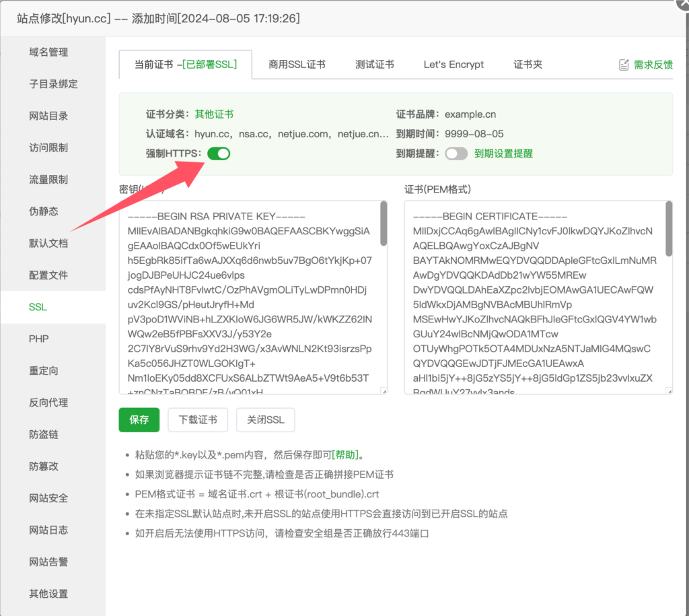Switch to 证书夹 tab

[528, 65]
